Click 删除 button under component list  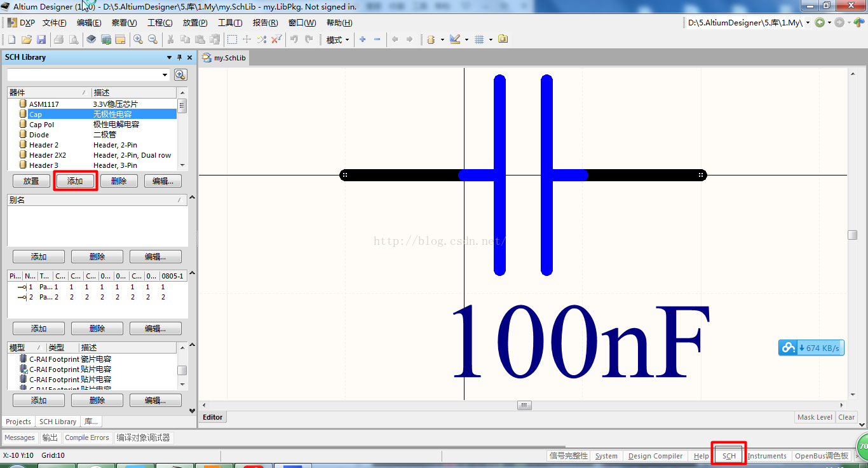coord(119,181)
